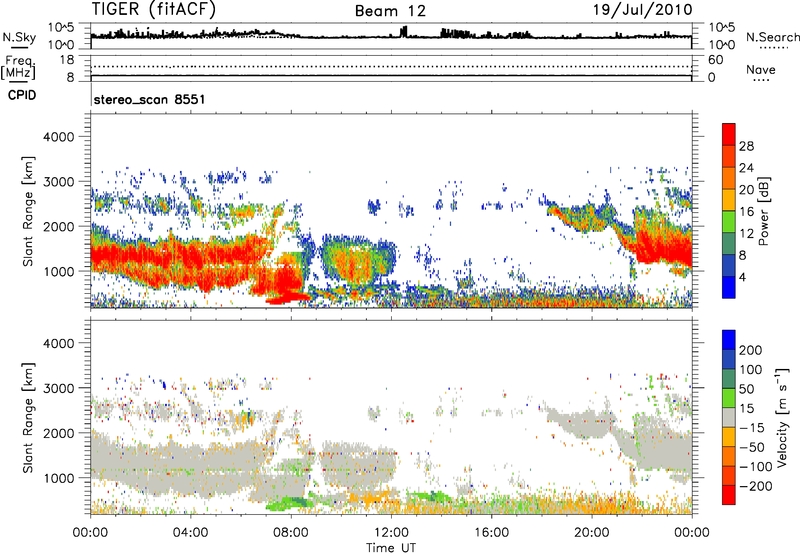Click the '28' value on the Power color bar

pyautogui.click(x=746, y=146)
